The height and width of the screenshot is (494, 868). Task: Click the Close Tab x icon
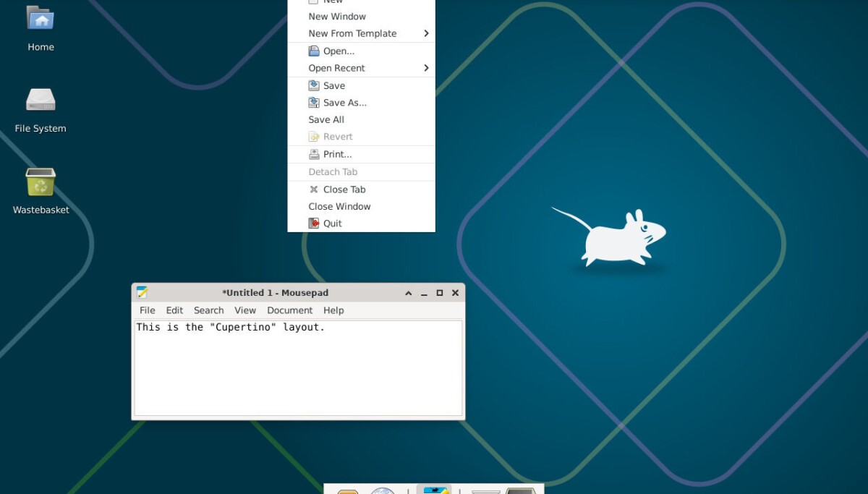coord(314,189)
